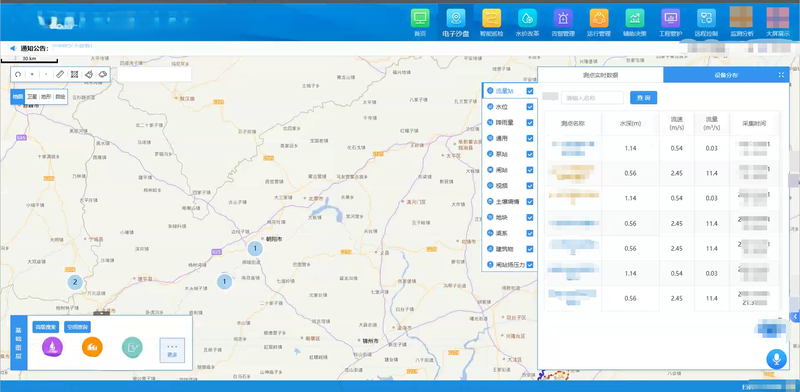Focus the name search input field
The image size is (800, 392).
click(592, 97)
